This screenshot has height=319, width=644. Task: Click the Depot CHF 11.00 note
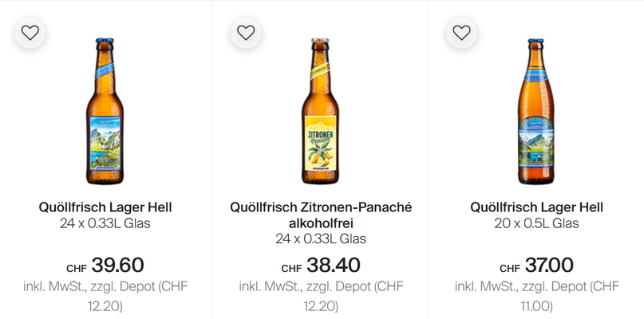tap(536, 295)
